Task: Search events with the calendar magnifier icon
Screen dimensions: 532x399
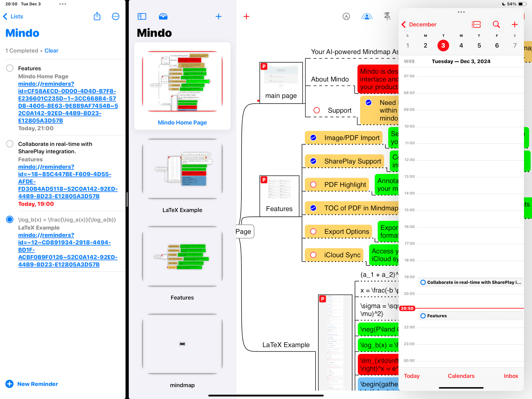Action: [496, 24]
